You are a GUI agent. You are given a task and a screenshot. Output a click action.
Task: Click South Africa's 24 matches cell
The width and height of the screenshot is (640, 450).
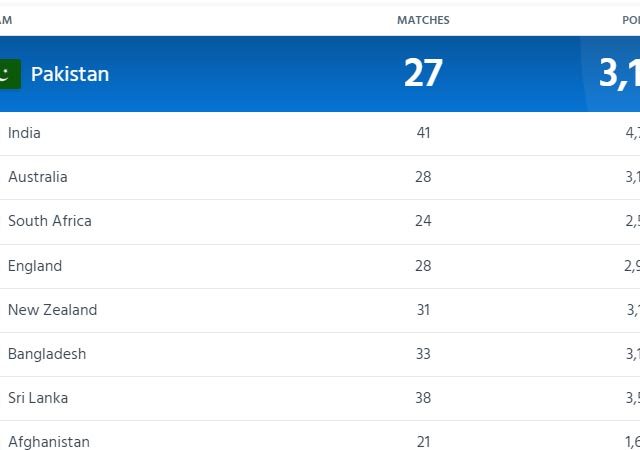pyautogui.click(x=423, y=221)
